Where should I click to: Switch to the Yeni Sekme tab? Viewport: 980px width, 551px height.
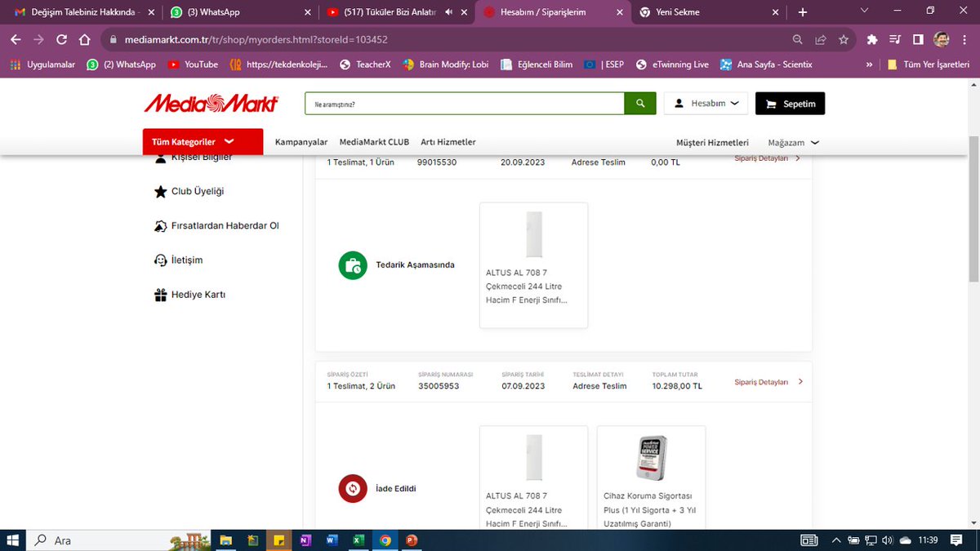(x=709, y=12)
